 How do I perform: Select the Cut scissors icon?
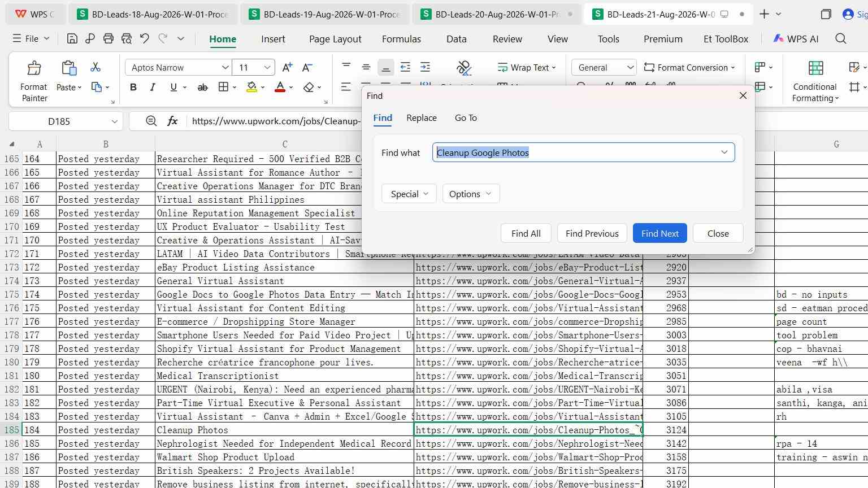[x=96, y=67]
